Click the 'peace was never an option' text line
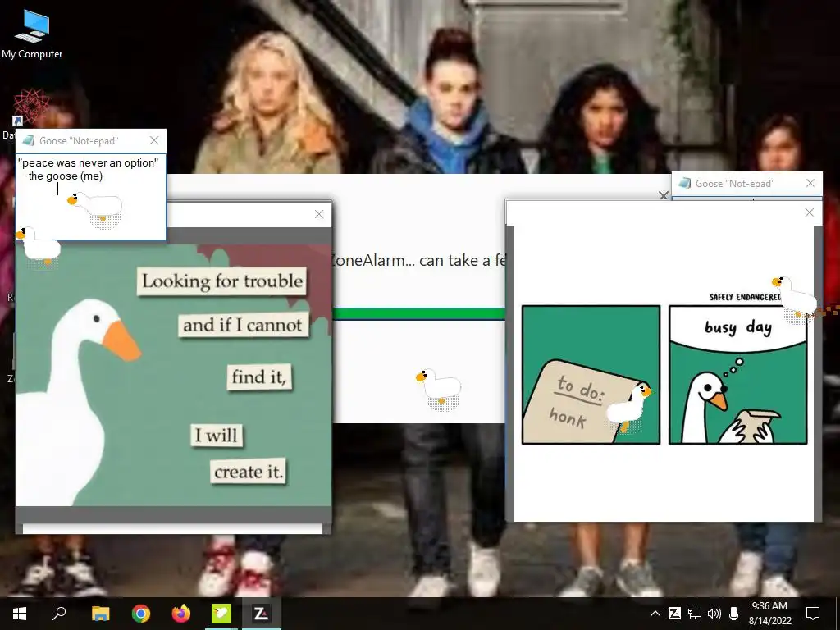This screenshot has height=630, width=840. point(89,163)
